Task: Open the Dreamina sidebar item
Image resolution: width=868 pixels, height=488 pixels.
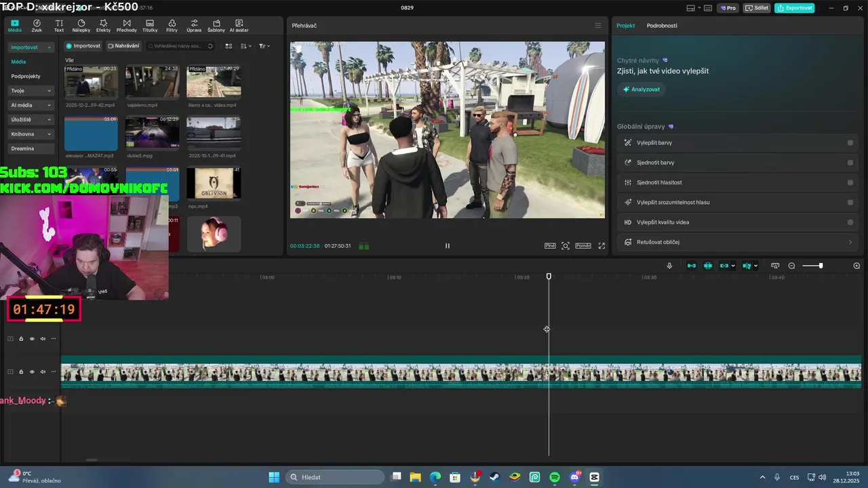Action: 31,148
